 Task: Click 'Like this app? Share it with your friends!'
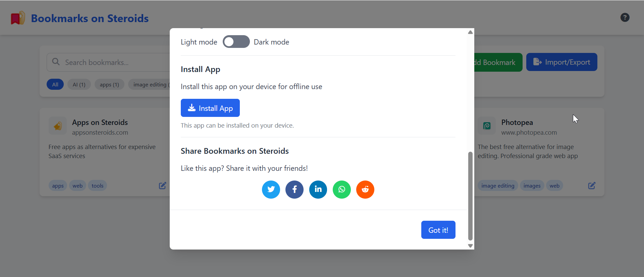pyautogui.click(x=244, y=168)
